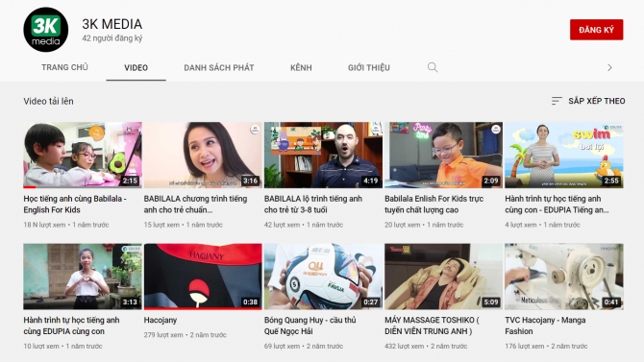Open the 3:16 woman speaking thumbnail
The width and height of the screenshot is (644, 362).
pos(203,156)
